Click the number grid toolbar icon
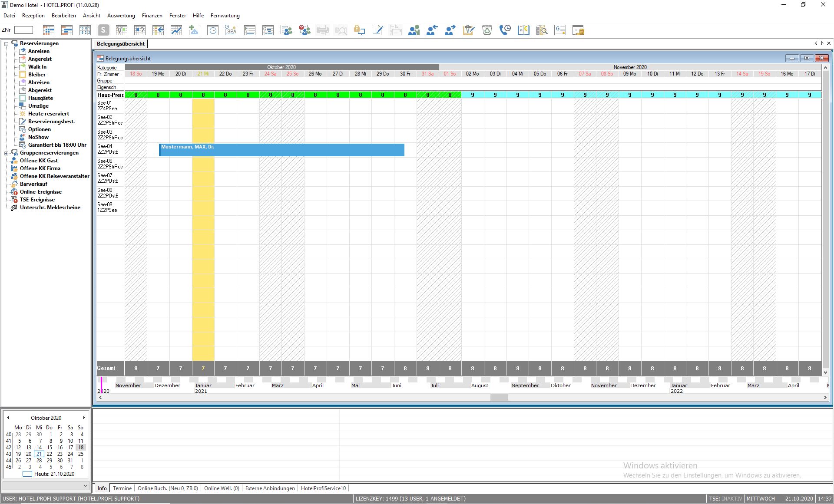The image size is (834, 504). pos(85,30)
